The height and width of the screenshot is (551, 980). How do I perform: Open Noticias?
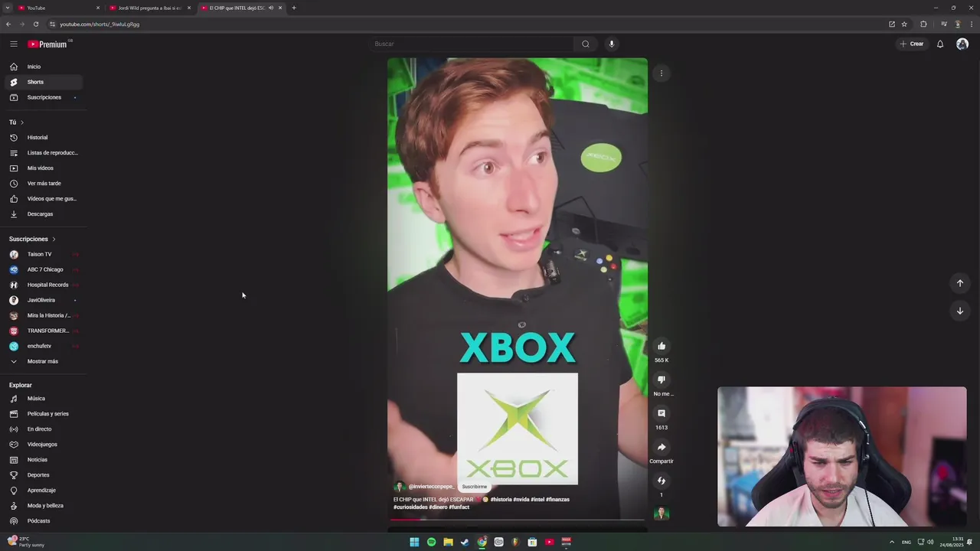[44, 460]
